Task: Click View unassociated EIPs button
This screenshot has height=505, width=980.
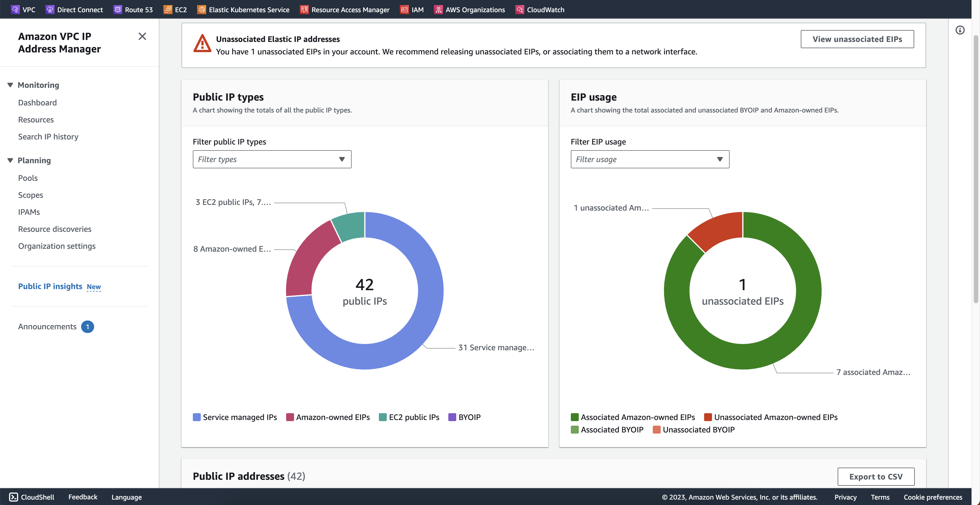Action: click(857, 39)
